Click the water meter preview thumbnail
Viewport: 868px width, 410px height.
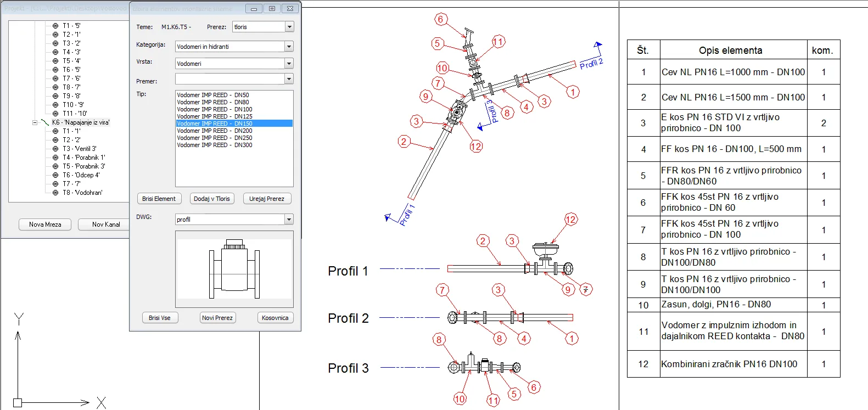click(x=234, y=269)
